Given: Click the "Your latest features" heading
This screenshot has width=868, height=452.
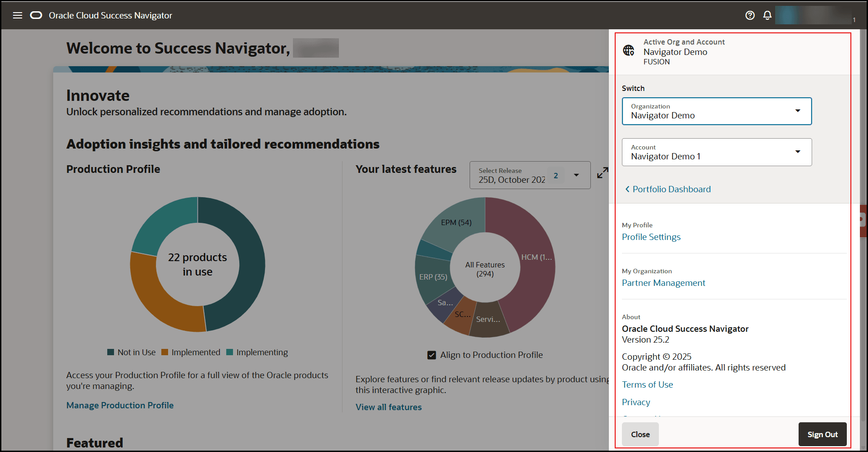Looking at the screenshot, I should click(406, 169).
